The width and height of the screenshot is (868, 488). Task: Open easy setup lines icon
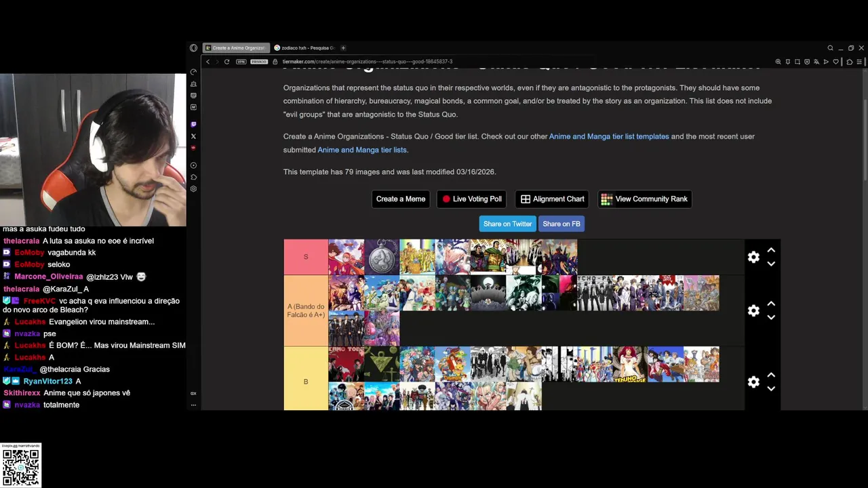pos(859,62)
